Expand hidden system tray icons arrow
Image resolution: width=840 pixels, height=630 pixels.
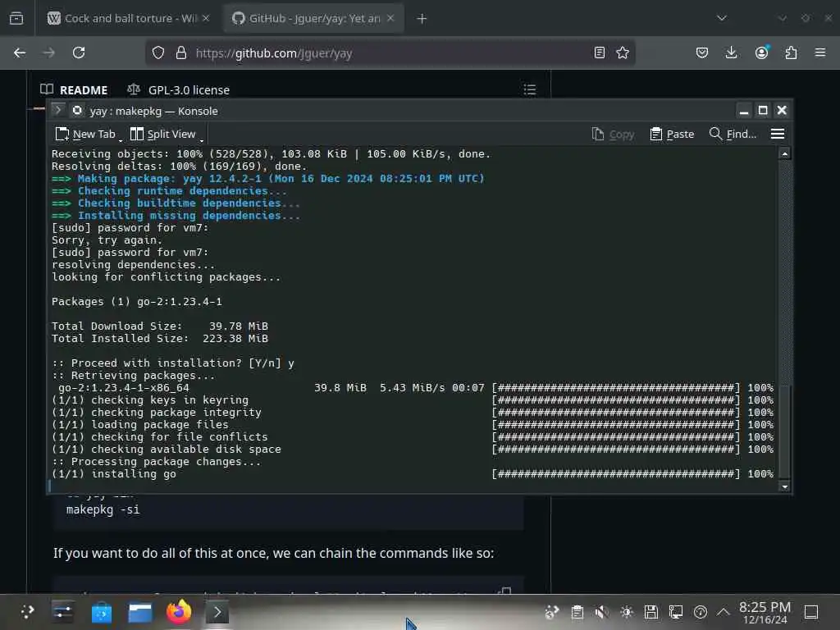tap(724, 612)
